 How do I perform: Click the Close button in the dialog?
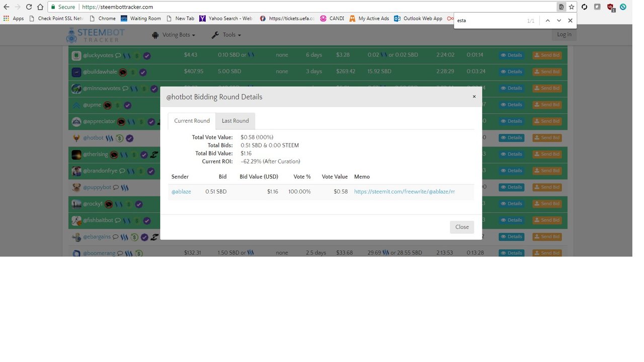tap(462, 227)
